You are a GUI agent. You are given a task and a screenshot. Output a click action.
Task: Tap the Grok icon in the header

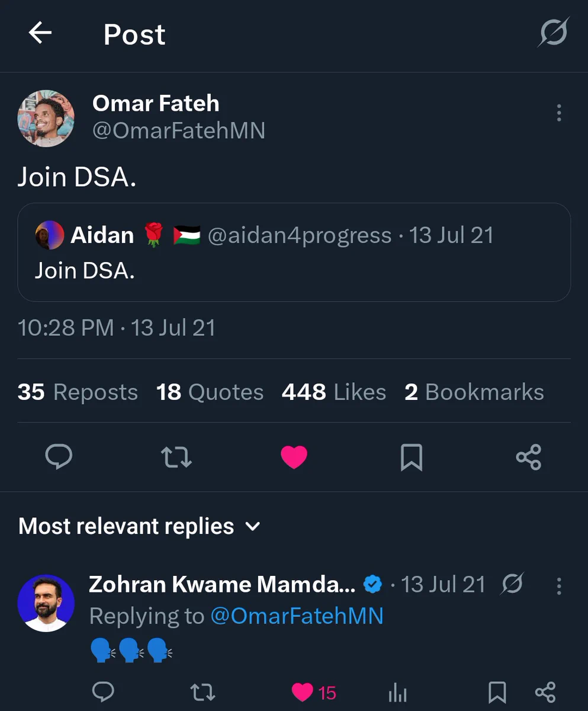coord(553,32)
